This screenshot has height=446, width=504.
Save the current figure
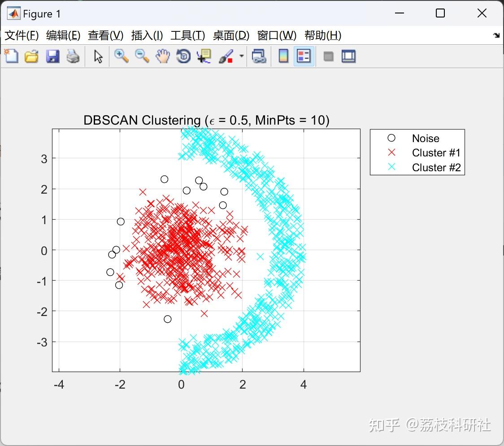pos(52,56)
